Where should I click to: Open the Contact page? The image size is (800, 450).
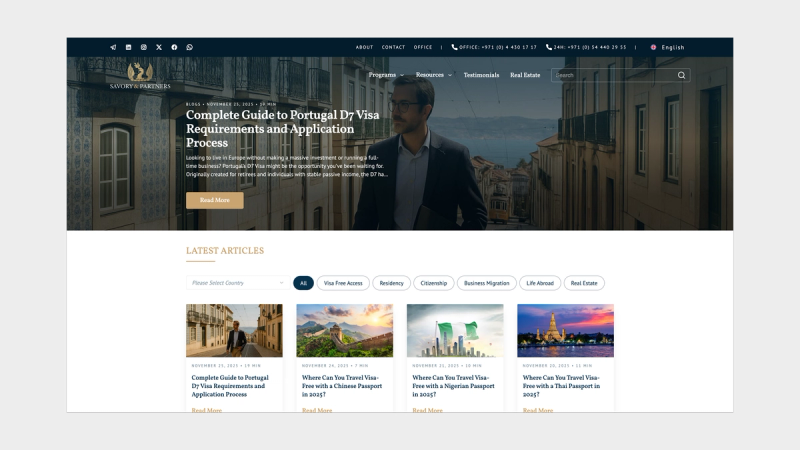pos(393,47)
